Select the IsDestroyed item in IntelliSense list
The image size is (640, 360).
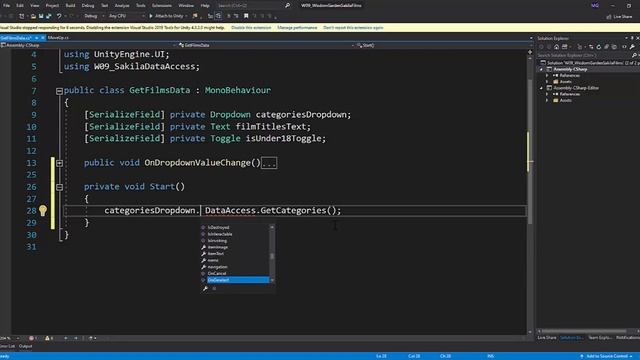click(x=218, y=227)
